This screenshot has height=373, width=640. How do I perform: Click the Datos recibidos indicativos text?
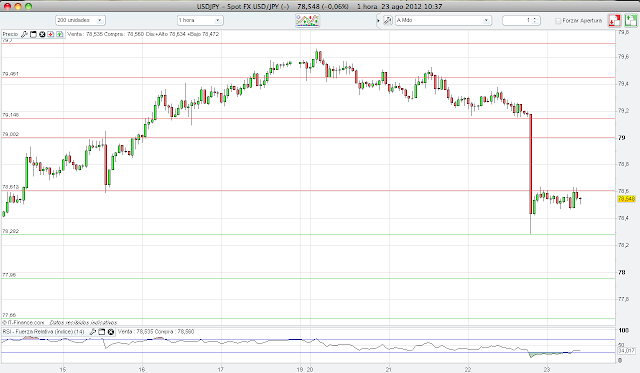point(83,322)
